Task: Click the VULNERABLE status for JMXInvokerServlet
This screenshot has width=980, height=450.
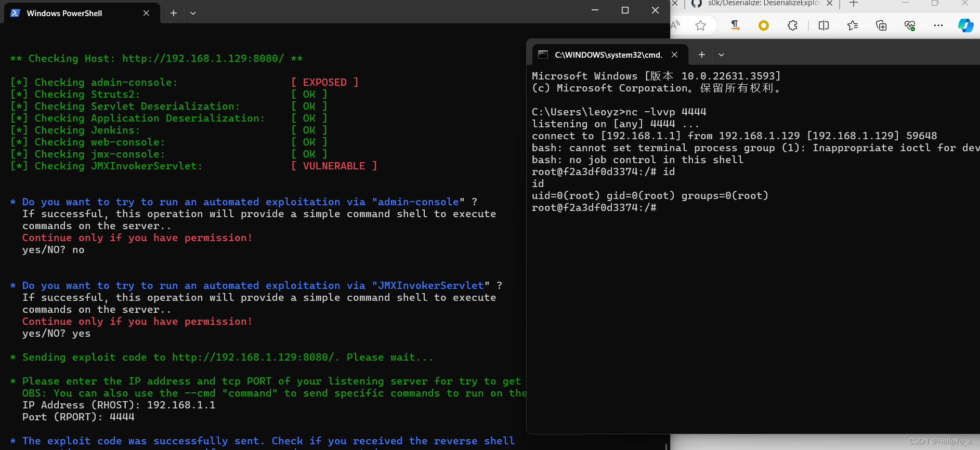Action: pos(334,166)
